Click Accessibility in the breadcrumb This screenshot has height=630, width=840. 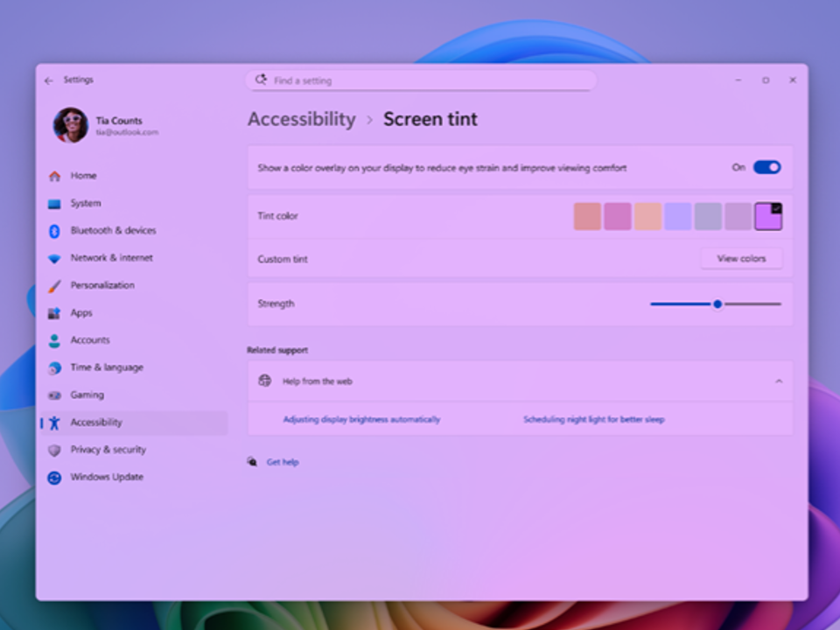pos(302,119)
